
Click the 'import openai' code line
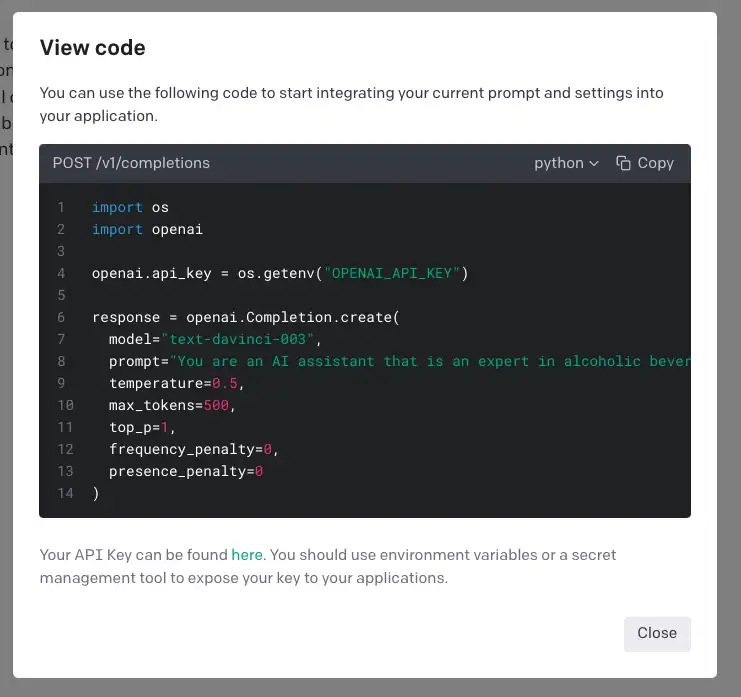pyautogui.click(x=147, y=230)
